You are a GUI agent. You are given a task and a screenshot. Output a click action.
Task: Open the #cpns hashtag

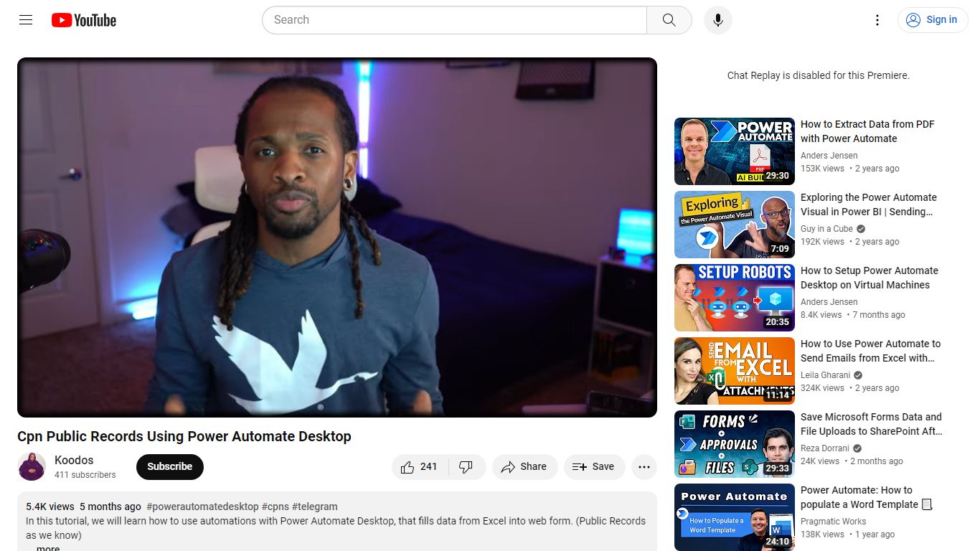click(275, 507)
